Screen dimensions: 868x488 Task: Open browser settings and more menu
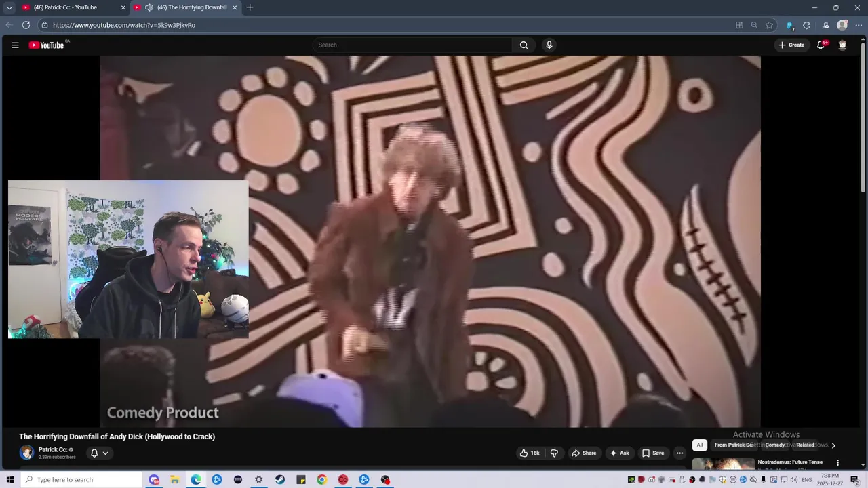tap(859, 25)
